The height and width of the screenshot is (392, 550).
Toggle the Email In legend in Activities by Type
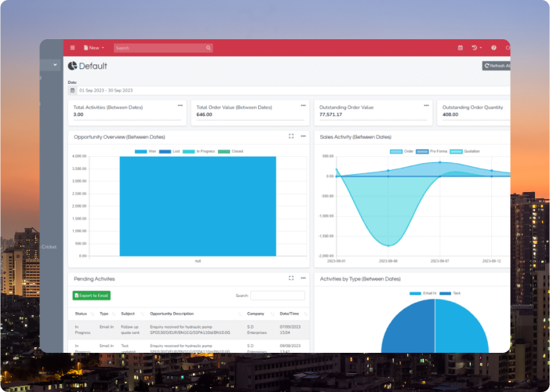pyautogui.click(x=423, y=293)
